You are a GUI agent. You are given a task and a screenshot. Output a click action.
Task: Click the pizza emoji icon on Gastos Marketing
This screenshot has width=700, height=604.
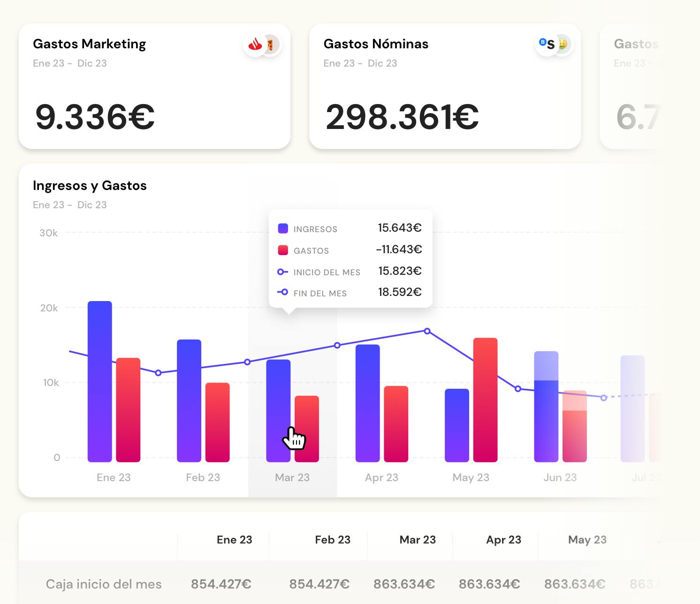pyautogui.click(x=271, y=45)
